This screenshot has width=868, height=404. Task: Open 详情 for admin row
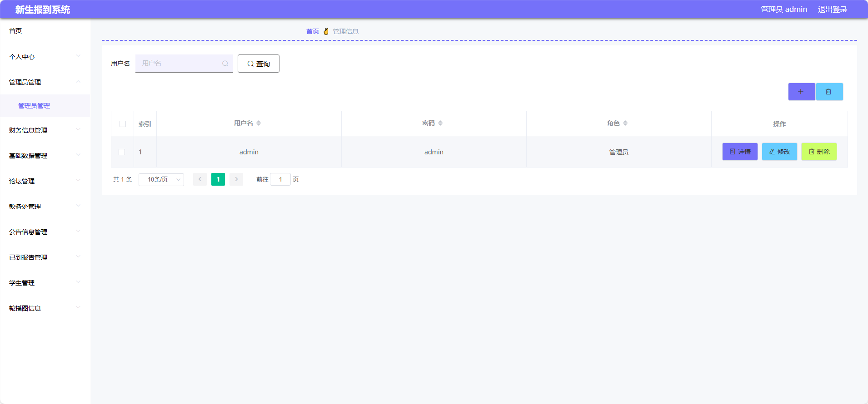740,152
